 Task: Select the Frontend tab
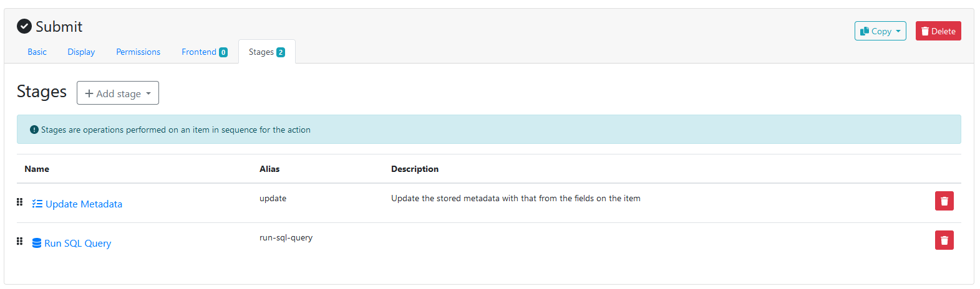[204, 52]
